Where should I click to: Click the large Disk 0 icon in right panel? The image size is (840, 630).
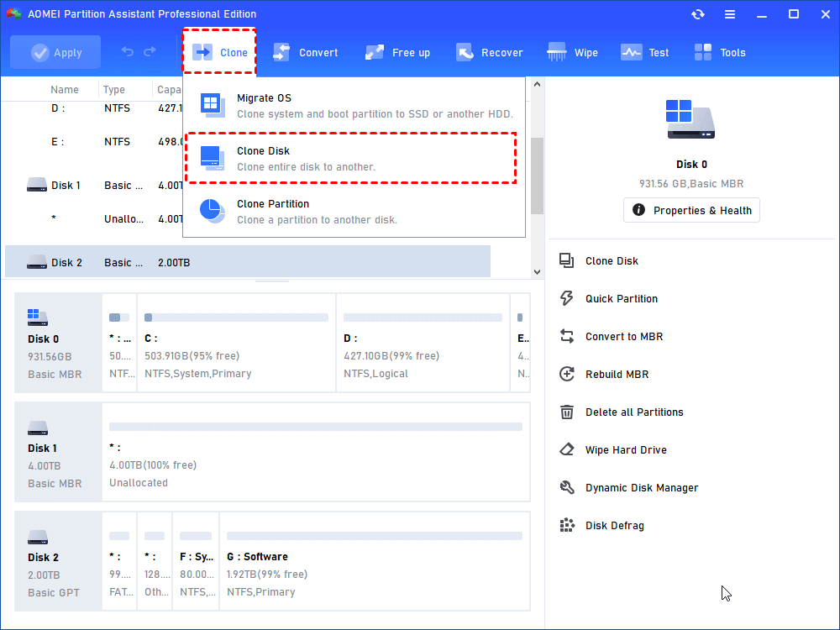tap(690, 119)
